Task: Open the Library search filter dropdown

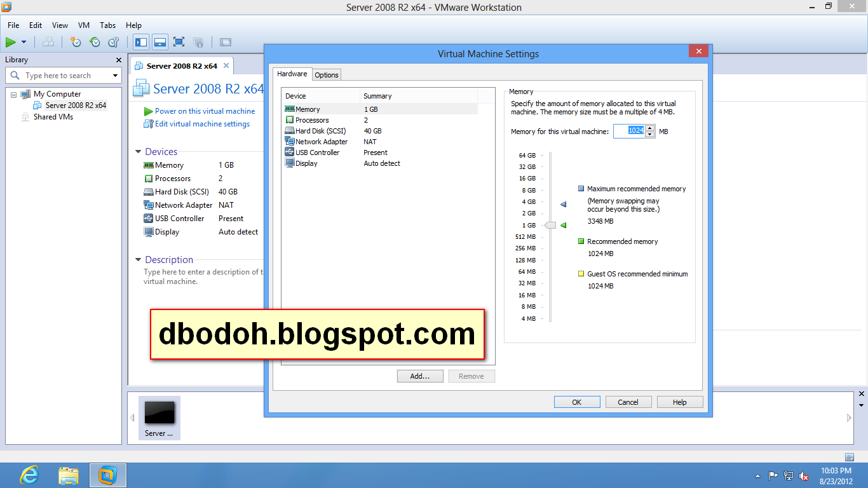Action: point(115,76)
